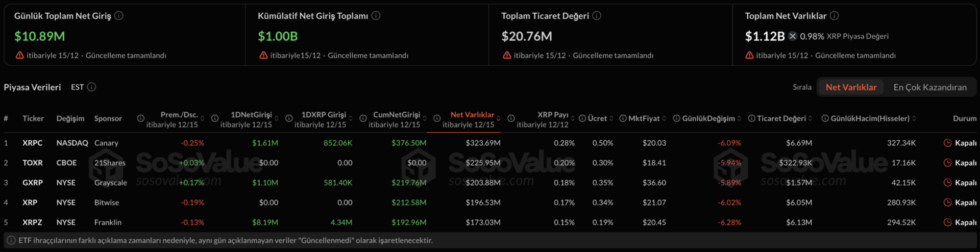Sort table by Prem./Dsc. column arrows
The width and height of the screenshot is (980, 252).
pos(203,119)
